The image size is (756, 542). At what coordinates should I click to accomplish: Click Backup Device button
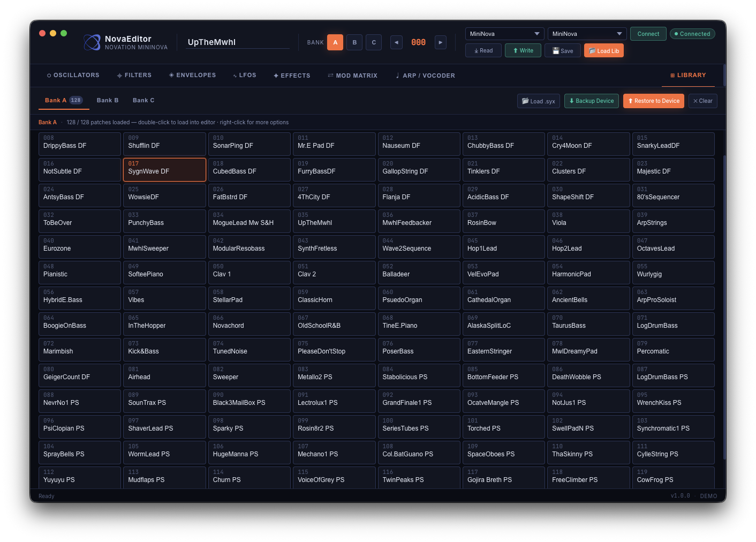coord(592,101)
